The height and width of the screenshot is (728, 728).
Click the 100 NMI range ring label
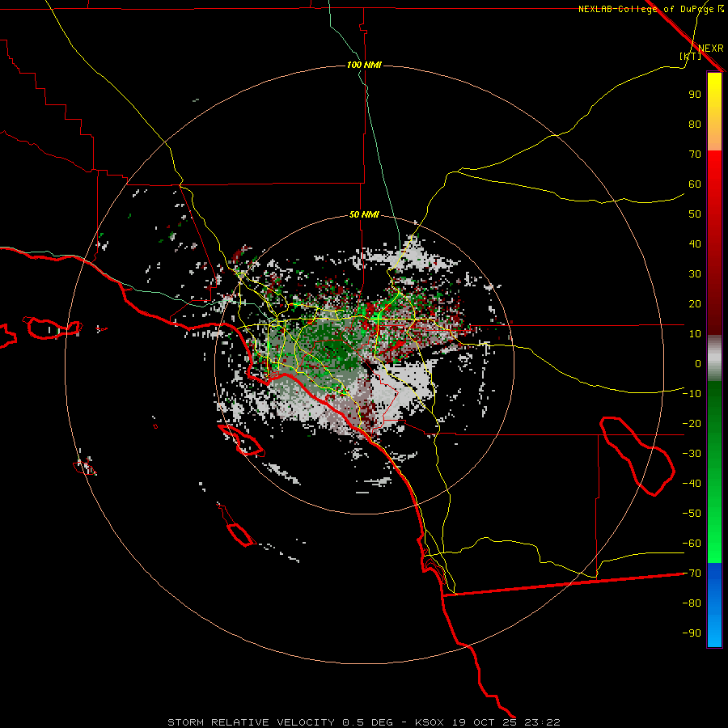coord(365,65)
